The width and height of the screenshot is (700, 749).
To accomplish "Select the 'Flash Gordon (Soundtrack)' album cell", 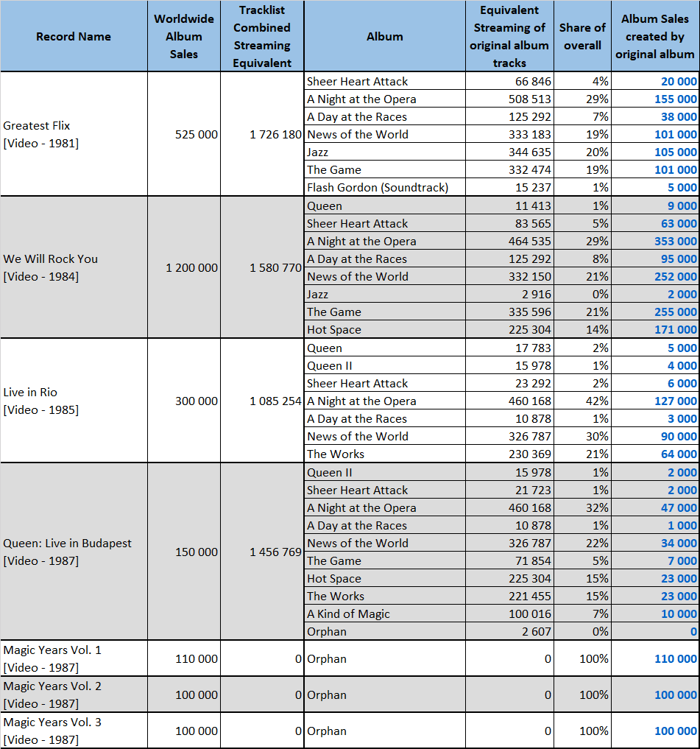I will pos(385,187).
